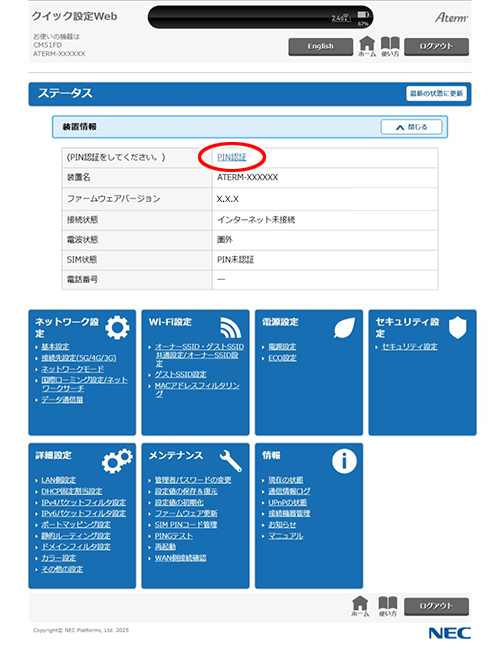Open ファームウェア更新 link

[x=186, y=513]
